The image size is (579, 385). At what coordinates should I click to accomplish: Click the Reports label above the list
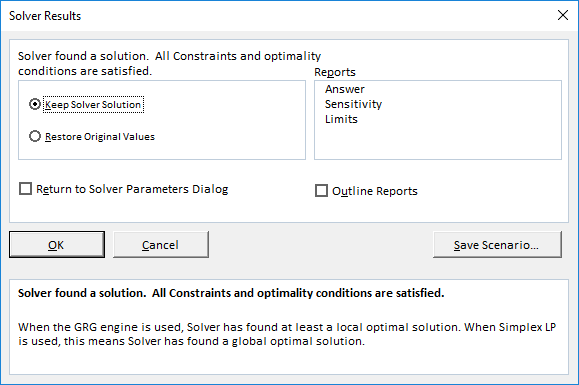335,72
